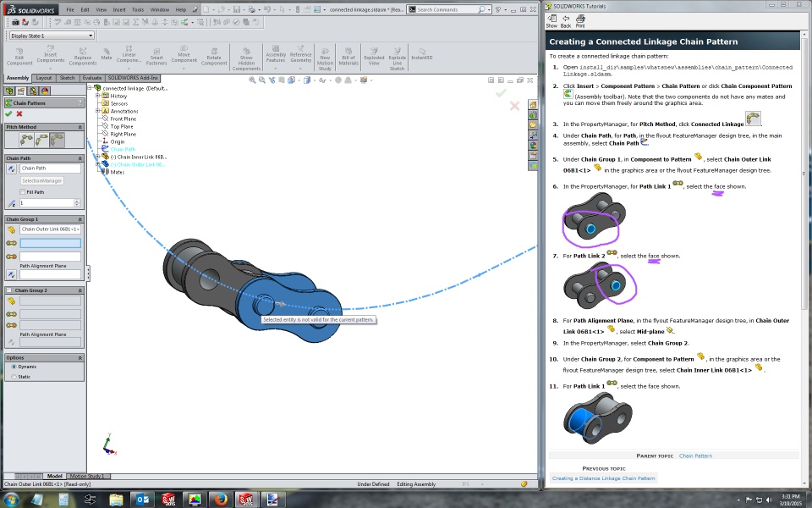Switch to the Evaluate tab
This screenshot has width=812, height=508.
click(92, 78)
